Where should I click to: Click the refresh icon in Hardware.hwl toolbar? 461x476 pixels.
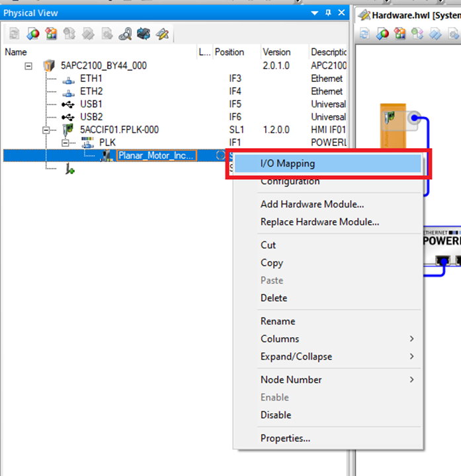[x=364, y=34]
